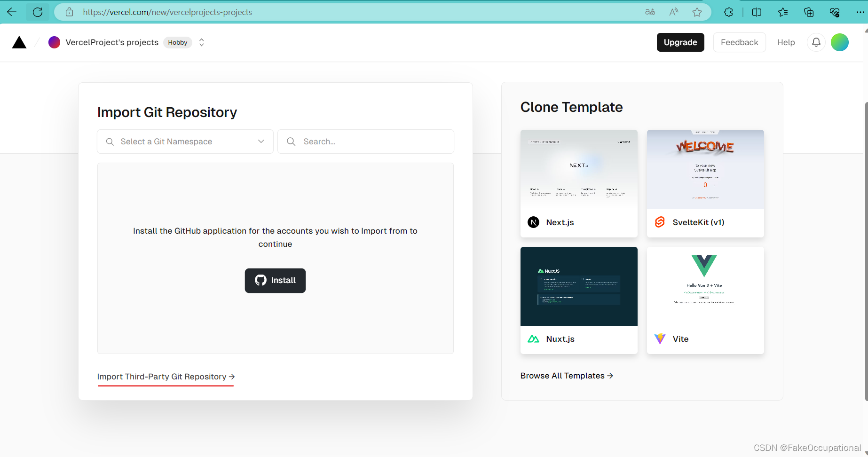Open the Collections icon

click(x=809, y=12)
